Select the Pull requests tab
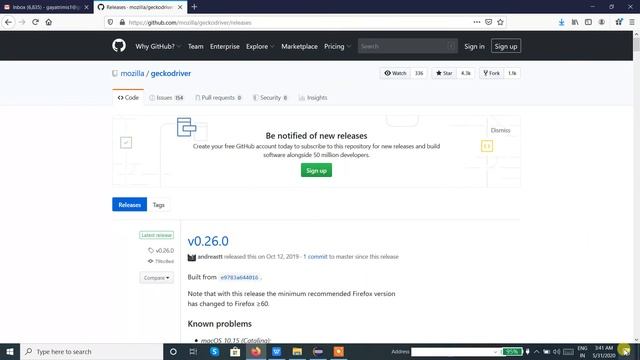The width and height of the screenshot is (640, 360). pyautogui.click(x=218, y=98)
